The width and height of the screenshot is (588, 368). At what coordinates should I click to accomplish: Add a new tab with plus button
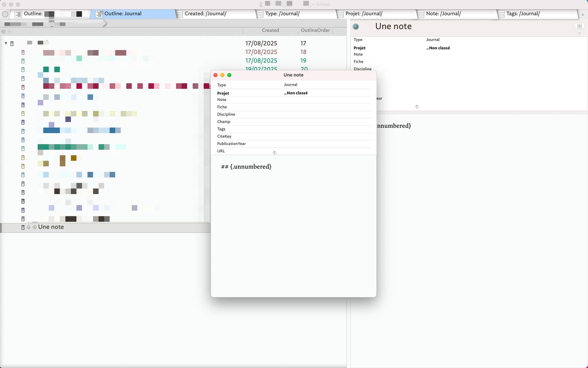click(x=582, y=15)
